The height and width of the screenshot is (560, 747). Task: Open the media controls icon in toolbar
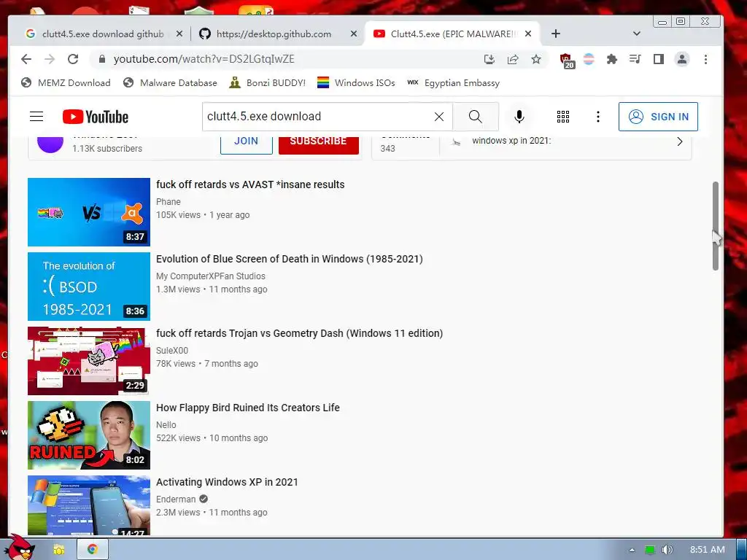tap(635, 59)
